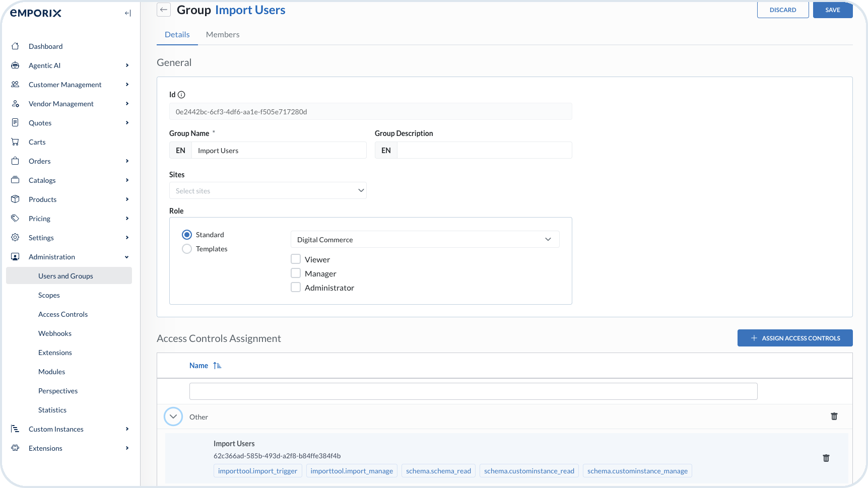
Task: Expand the Agentic AI menu arrow
Action: tap(127, 65)
